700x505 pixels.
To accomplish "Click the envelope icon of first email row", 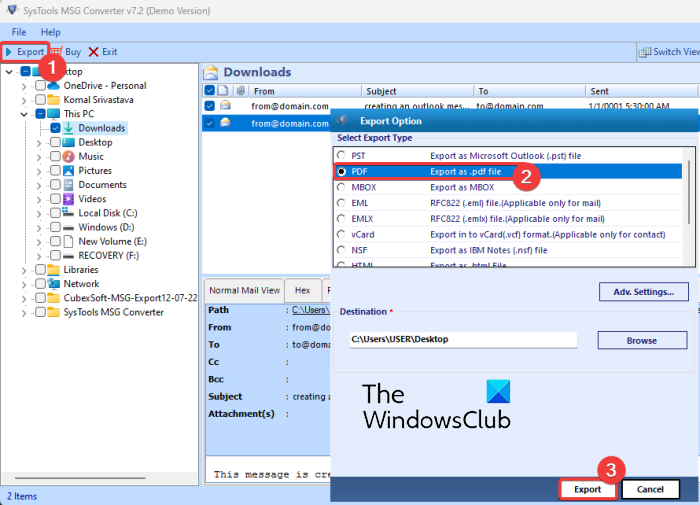I will tap(225, 105).
